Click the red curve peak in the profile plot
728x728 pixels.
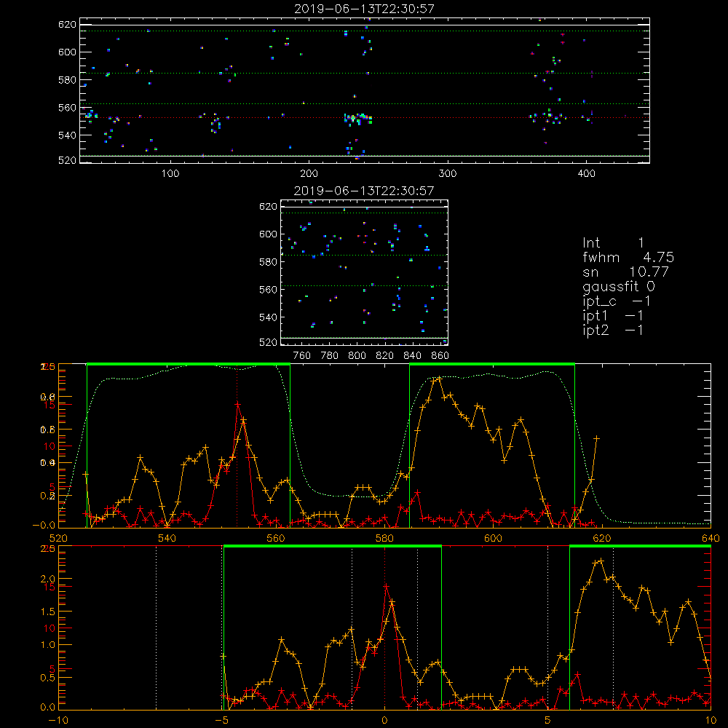[238, 404]
